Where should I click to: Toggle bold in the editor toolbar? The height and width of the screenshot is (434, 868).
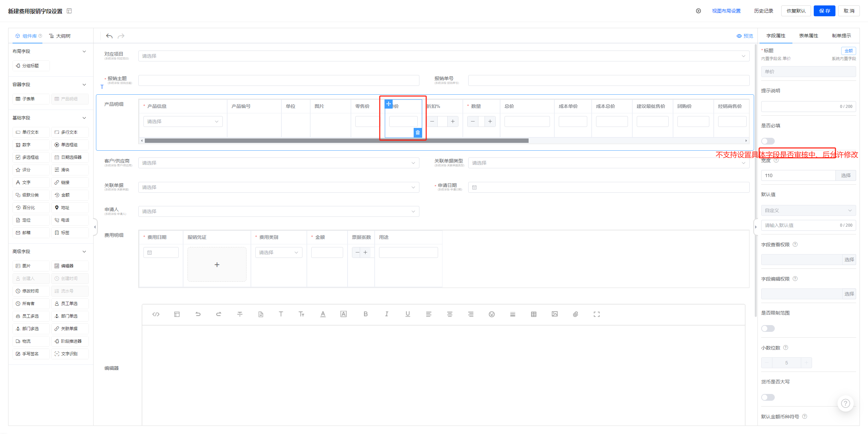pos(366,314)
